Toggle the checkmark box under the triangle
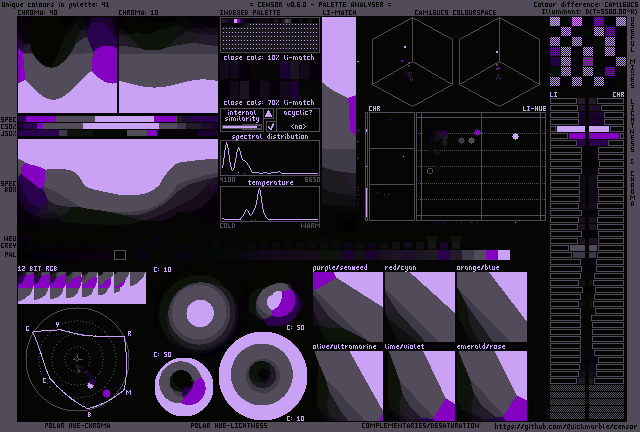Image resolution: width=640 pixels, height=432 pixels. (270, 127)
